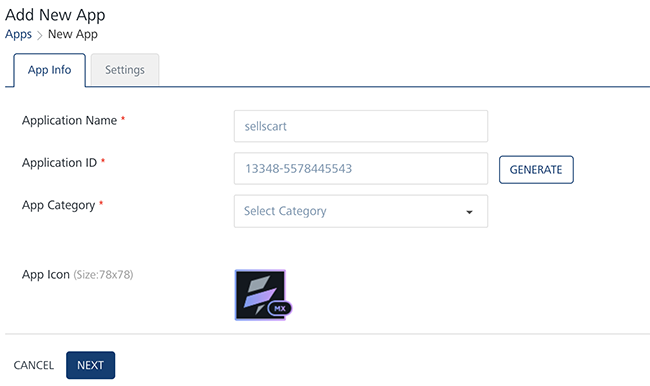Viewport: 650px width, 386px height.
Task: Focus the Application Name field with sellscart
Action: (x=361, y=126)
